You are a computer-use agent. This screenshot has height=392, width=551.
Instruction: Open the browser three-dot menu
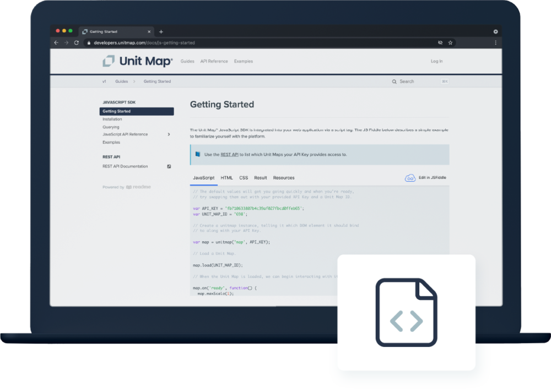tap(495, 42)
